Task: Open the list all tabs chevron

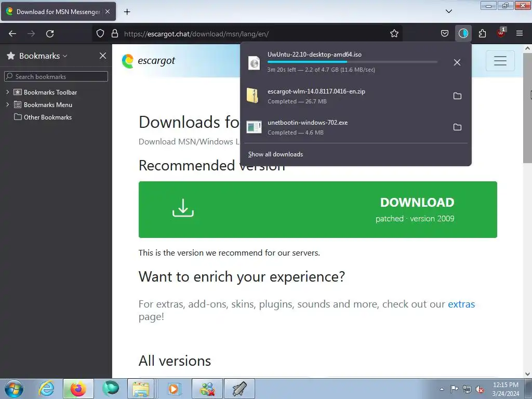Action: (448, 11)
